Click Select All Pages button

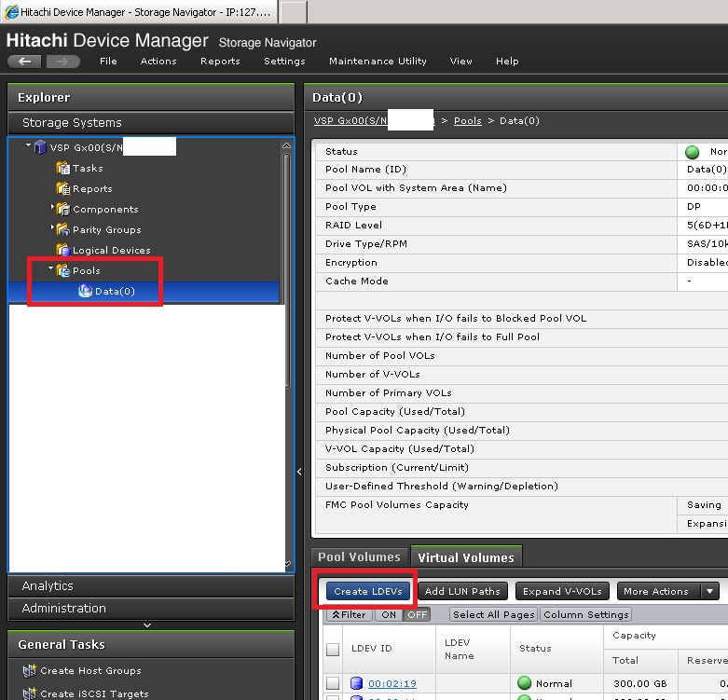coord(493,614)
